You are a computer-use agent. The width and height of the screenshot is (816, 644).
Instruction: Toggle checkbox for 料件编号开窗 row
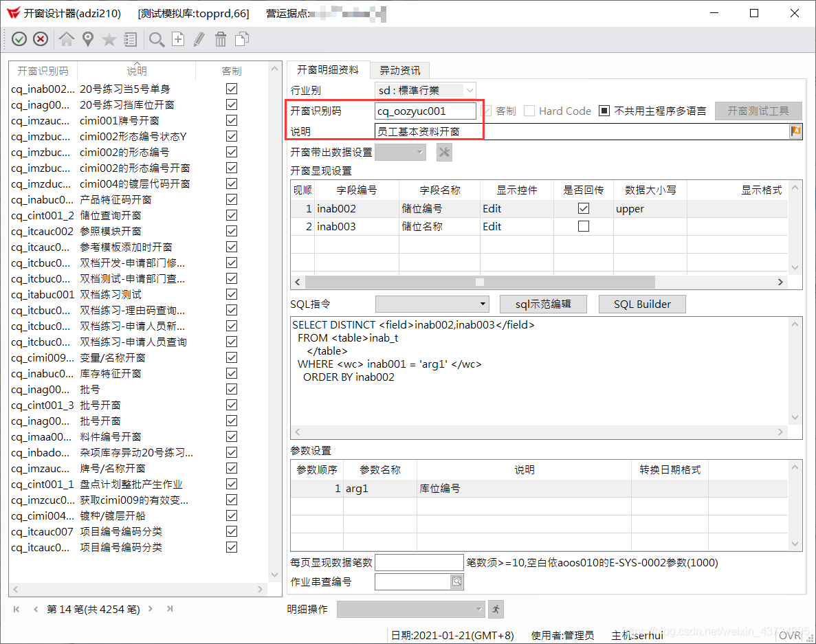tap(232, 436)
